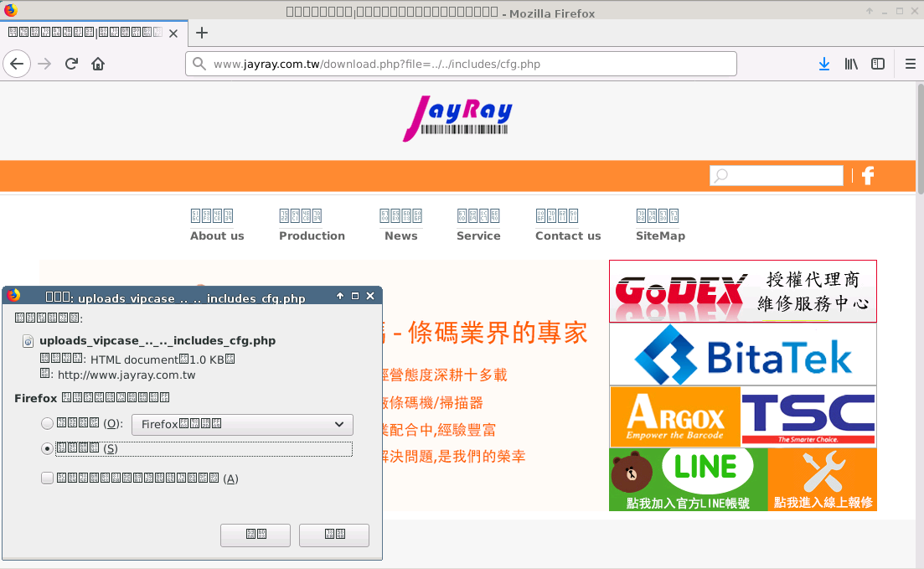This screenshot has width=924, height=569.
Task: Click the online repair tools banner
Action: (x=823, y=479)
